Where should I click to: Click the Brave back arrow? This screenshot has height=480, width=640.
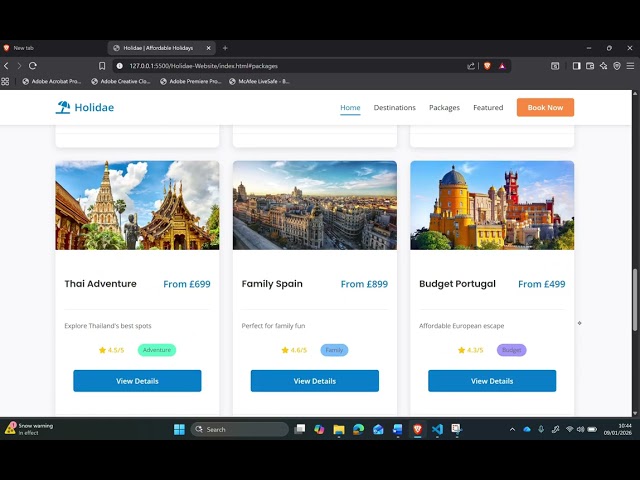(6, 66)
